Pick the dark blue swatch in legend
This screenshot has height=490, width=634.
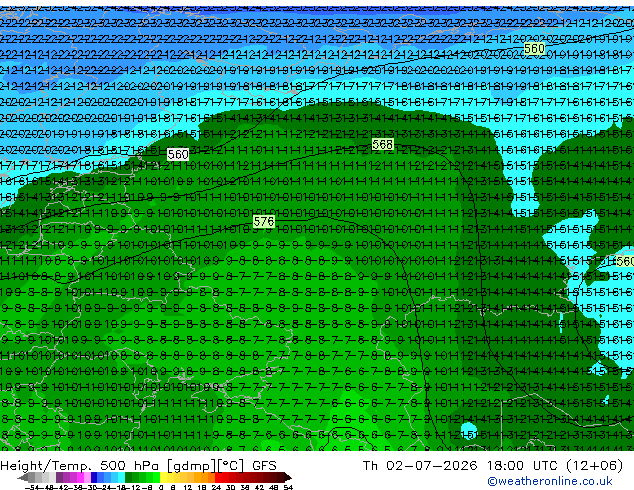coord(94,477)
